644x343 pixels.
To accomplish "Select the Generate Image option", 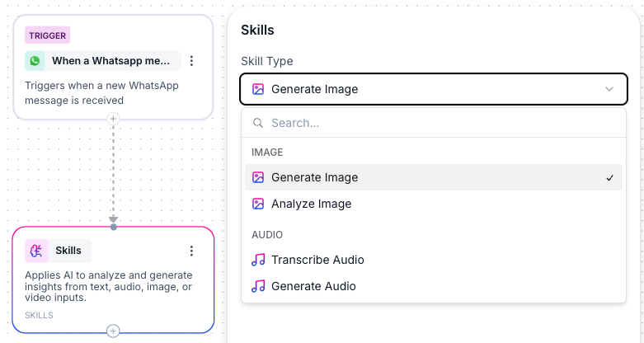I will point(314,177).
